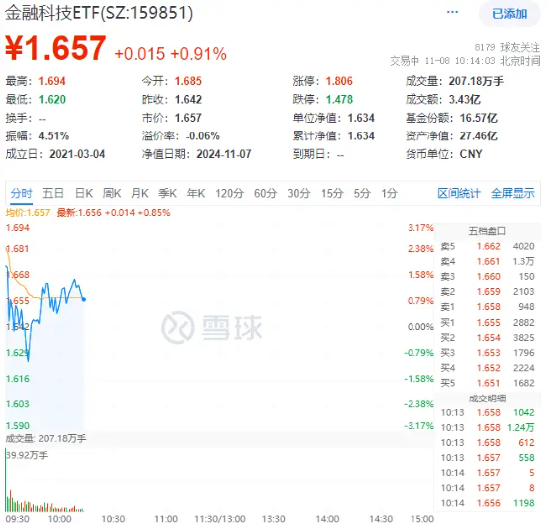Click the 今开 value 1.685
Viewport: 550px width, 529px height.
188,81
